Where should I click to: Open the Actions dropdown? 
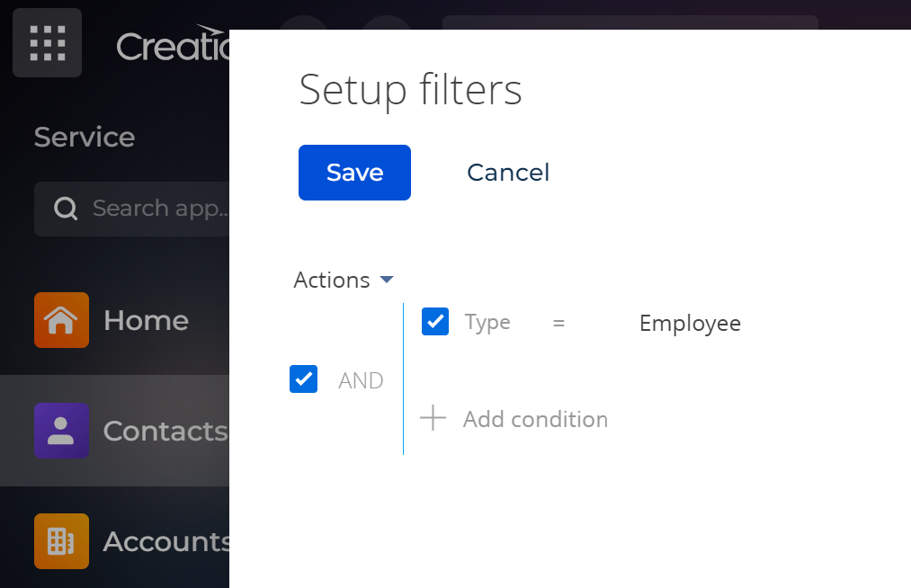(344, 280)
